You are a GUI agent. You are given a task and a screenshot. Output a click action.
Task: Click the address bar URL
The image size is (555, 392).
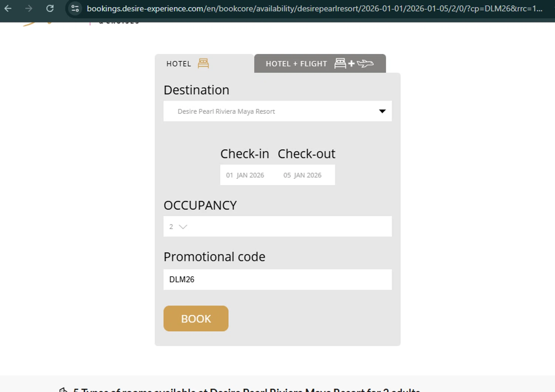point(314,9)
